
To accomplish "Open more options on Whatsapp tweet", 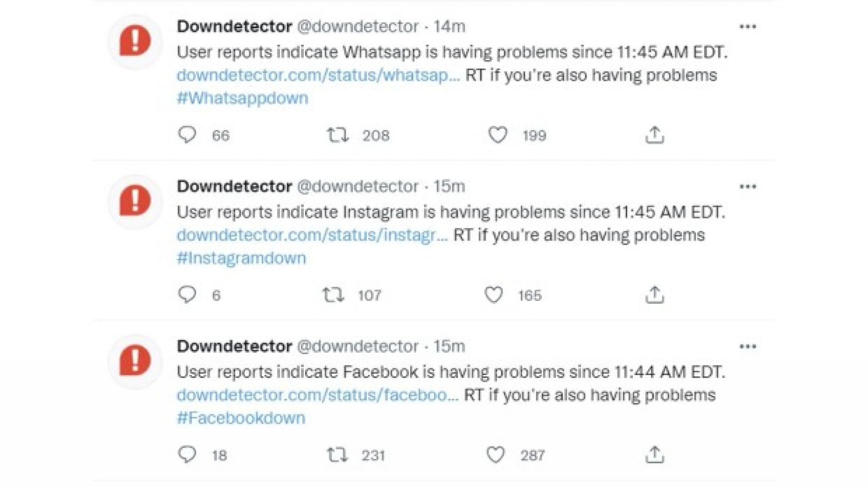I will coord(748,27).
